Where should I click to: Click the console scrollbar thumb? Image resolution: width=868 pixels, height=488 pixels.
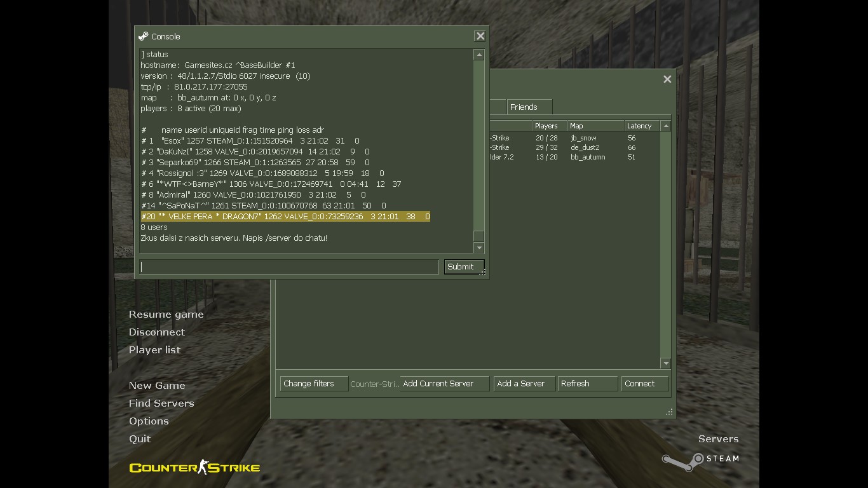pyautogui.click(x=479, y=236)
